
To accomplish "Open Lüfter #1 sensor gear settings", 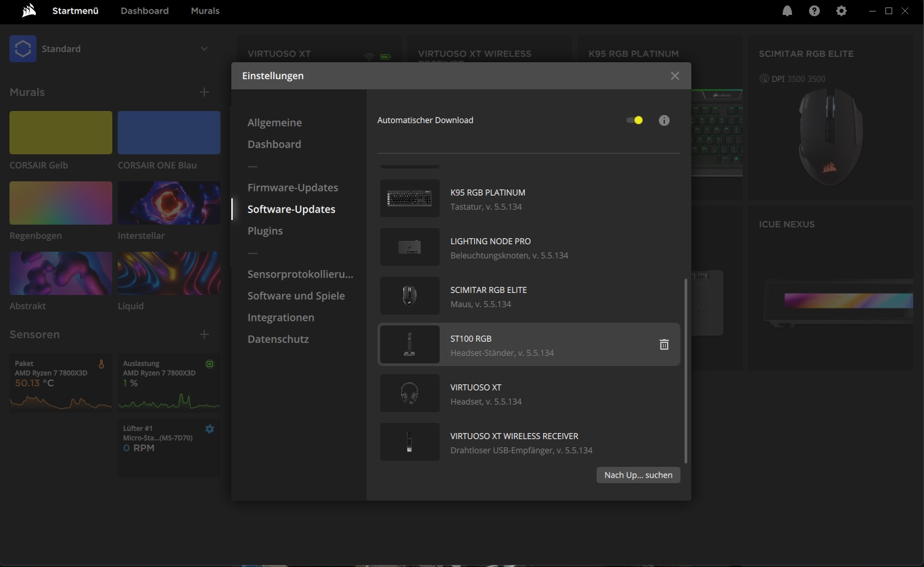I will coord(210,429).
